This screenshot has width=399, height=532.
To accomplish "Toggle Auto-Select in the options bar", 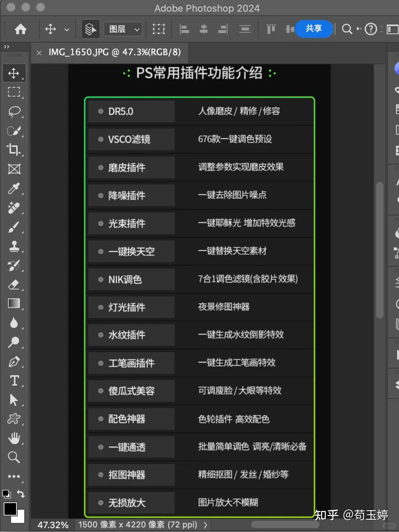I will [91, 29].
